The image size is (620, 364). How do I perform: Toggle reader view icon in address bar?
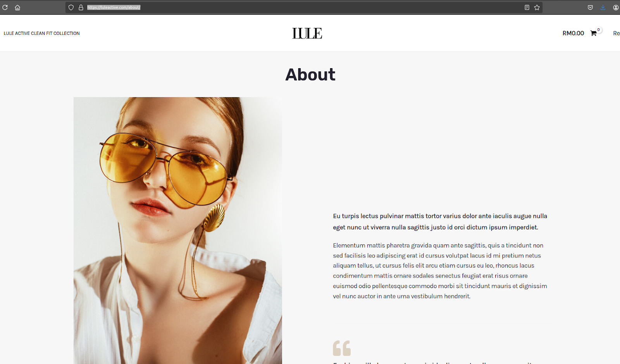pyautogui.click(x=527, y=7)
